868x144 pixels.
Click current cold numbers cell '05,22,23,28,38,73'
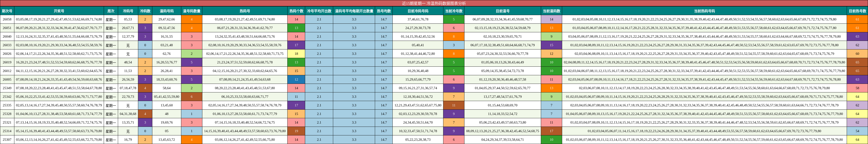(418, 140)
